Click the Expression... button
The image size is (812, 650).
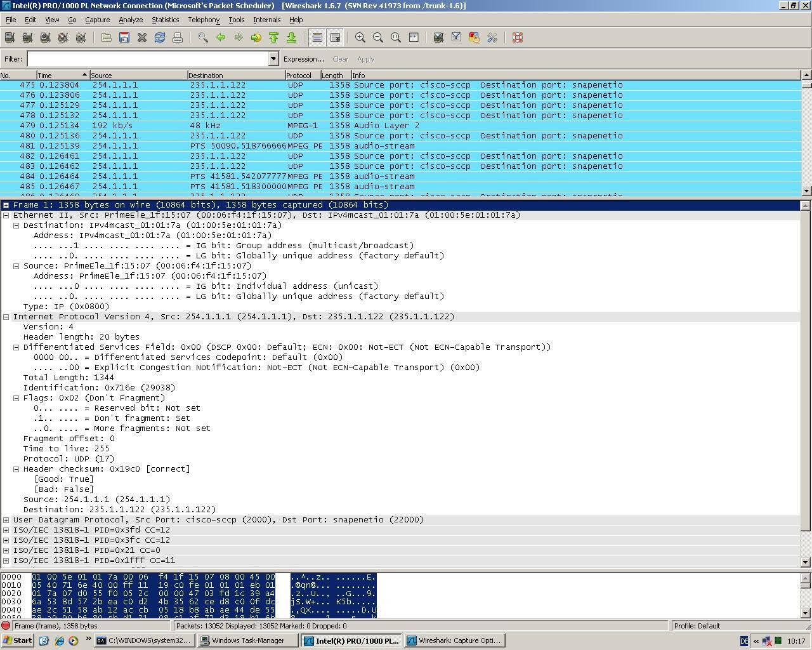click(x=303, y=59)
